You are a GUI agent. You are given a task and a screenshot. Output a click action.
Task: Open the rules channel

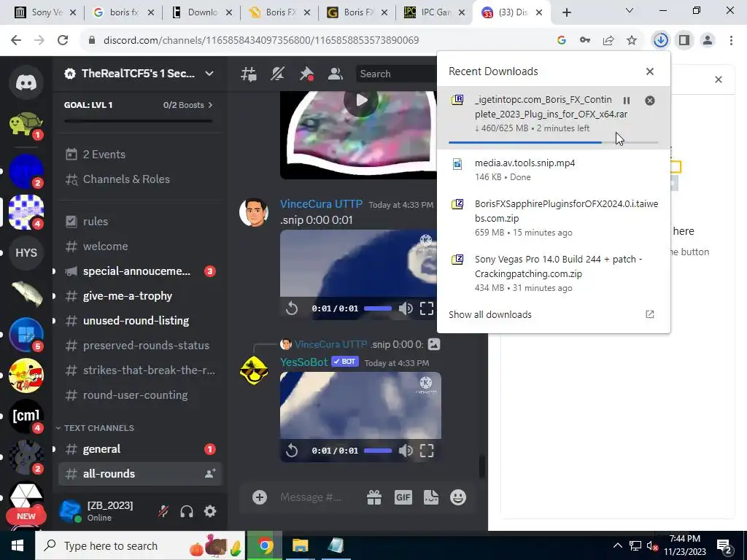click(140, 222)
